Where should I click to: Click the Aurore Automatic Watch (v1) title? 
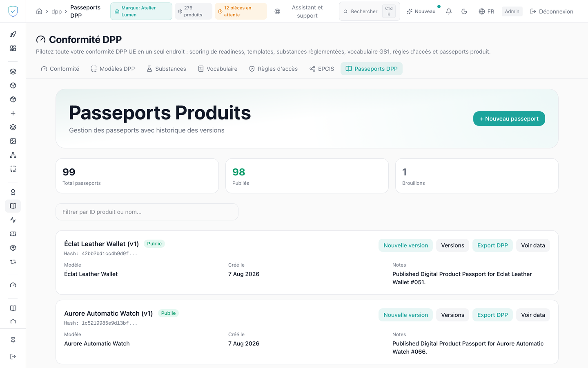click(x=108, y=313)
